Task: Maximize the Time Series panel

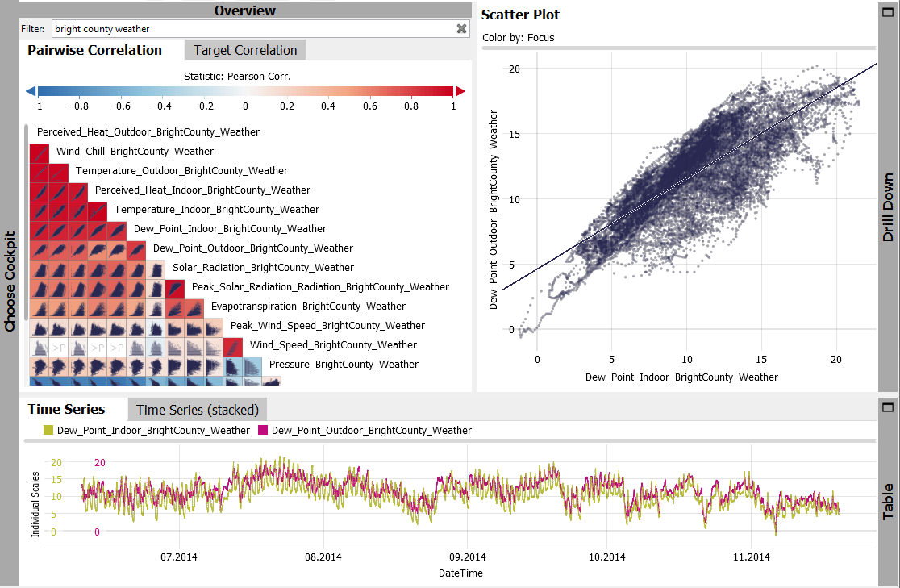Action: pyautogui.click(x=888, y=407)
